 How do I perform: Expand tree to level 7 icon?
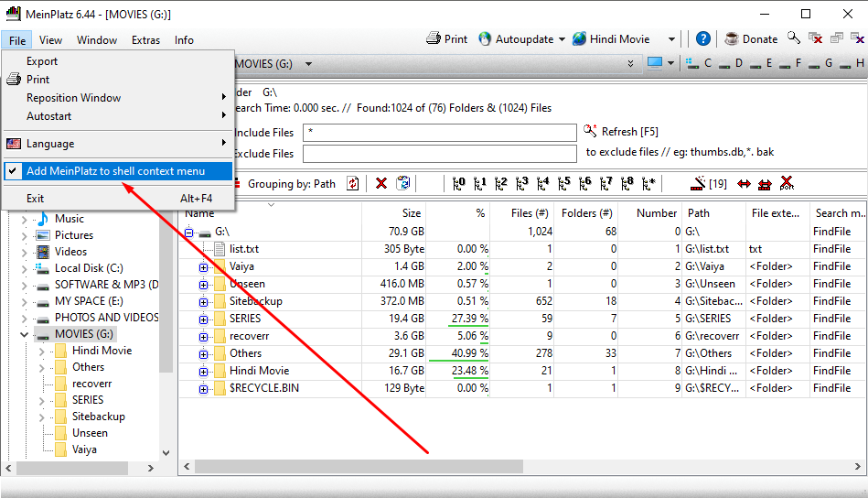point(606,183)
